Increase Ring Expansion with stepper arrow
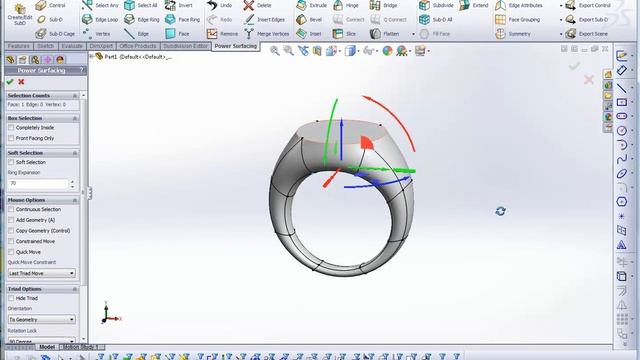The height and width of the screenshot is (360, 640). (72, 182)
